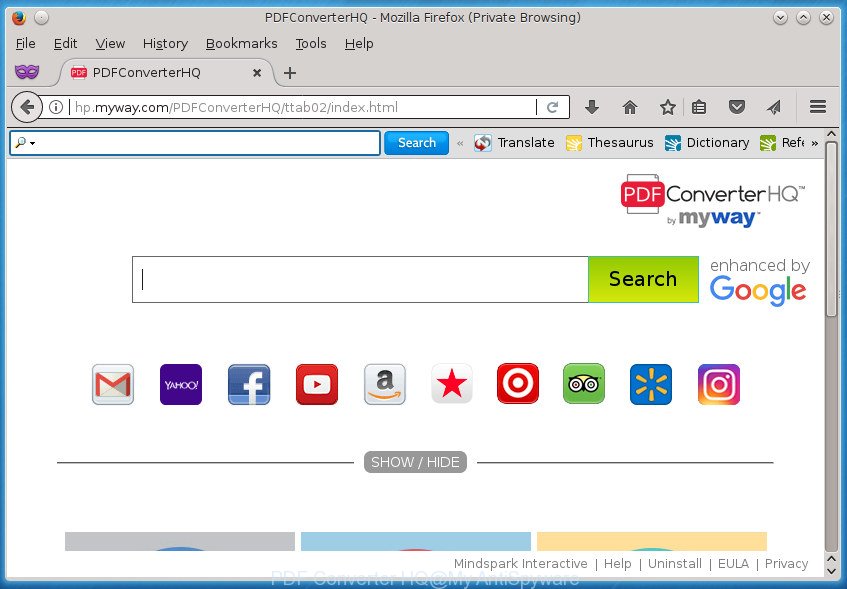Open the Bookmarks menu
The image size is (847, 589).
[241, 43]
